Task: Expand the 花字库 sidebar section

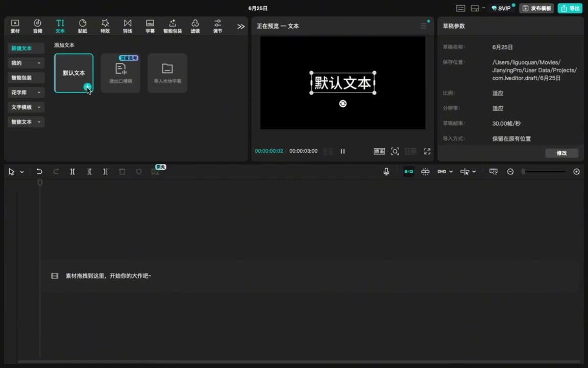Action: click(26, 93)
